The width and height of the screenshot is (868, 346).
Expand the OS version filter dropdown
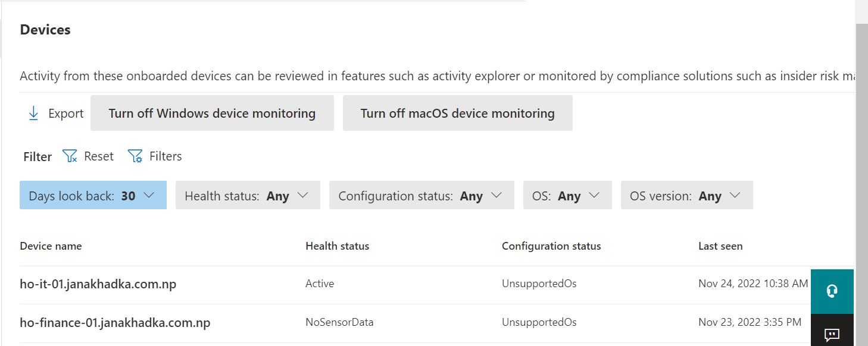click(x=686, y=196)
